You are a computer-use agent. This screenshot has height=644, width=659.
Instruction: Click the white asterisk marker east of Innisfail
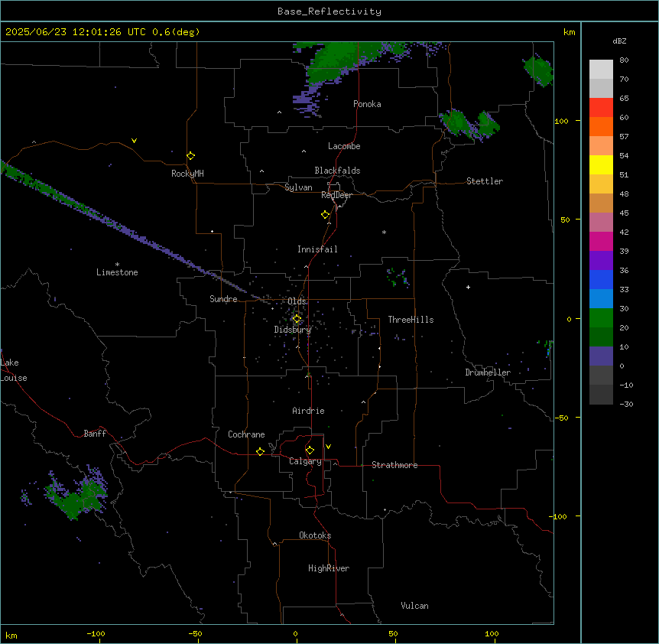click(x=384, y=232)
